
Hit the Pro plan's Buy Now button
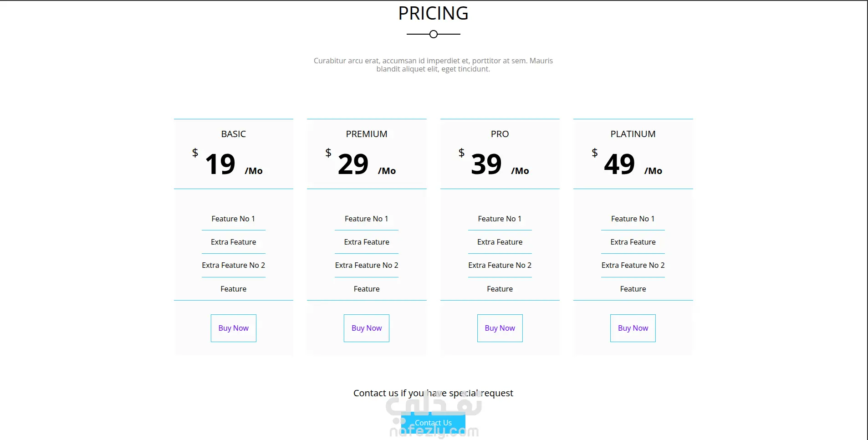[x=500, y=328]
